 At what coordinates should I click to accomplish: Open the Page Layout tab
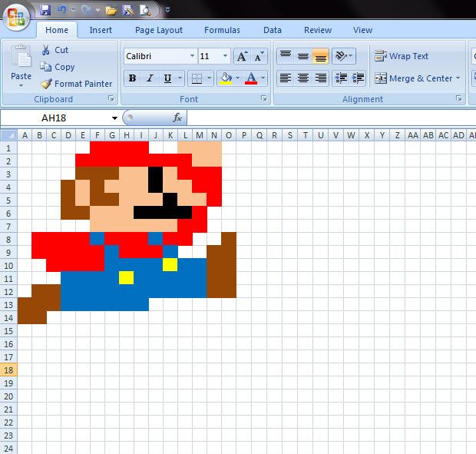tap(159, 30)
